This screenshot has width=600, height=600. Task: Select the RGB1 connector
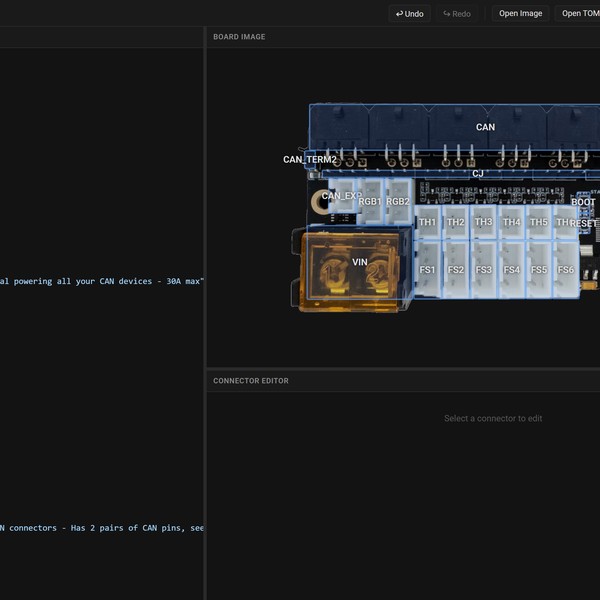click(x=370, y=201)
